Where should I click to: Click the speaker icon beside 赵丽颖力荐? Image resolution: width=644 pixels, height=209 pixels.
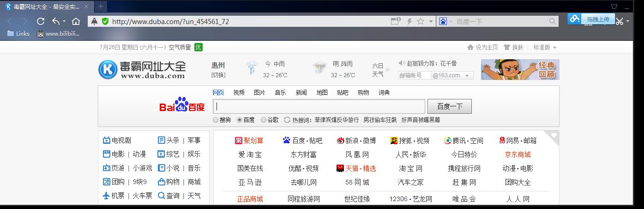pos(402,63)
